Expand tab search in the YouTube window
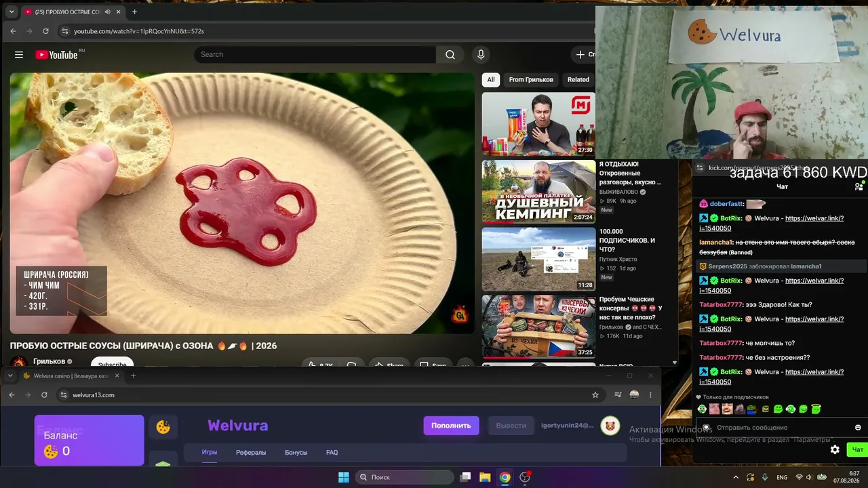 (11, 12)
